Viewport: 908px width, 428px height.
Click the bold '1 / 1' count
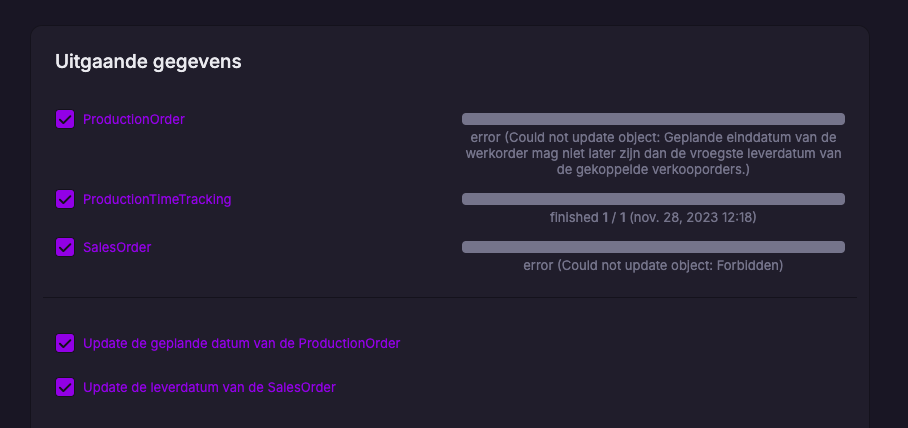(x=613, y=217)
